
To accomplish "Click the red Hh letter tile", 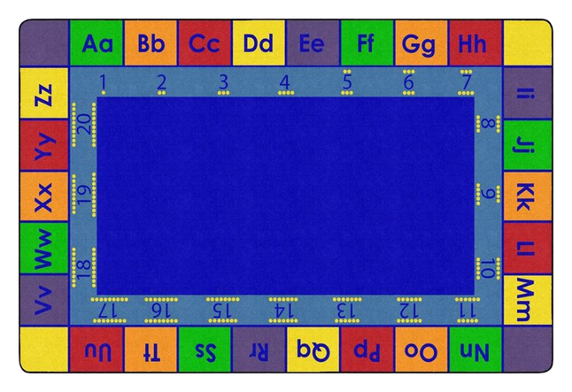I will pyautogui.click(x=474, y=43).
